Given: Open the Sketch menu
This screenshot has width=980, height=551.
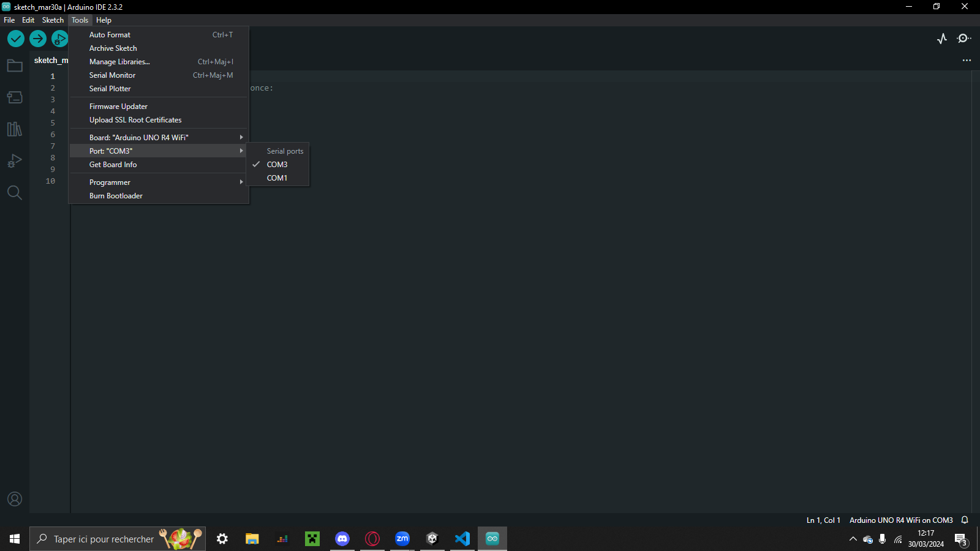Looking at the screenshot, I should tap(53, 20).
